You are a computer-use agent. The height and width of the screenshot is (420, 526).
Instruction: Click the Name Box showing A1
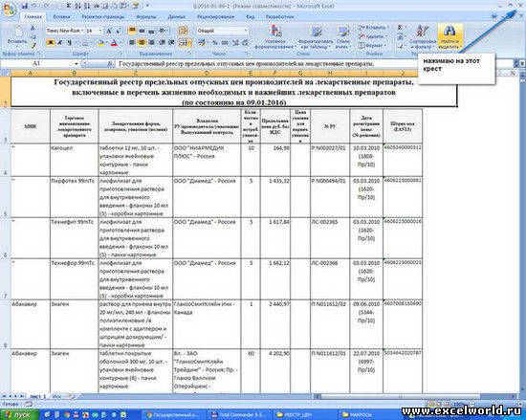(37, 63)
